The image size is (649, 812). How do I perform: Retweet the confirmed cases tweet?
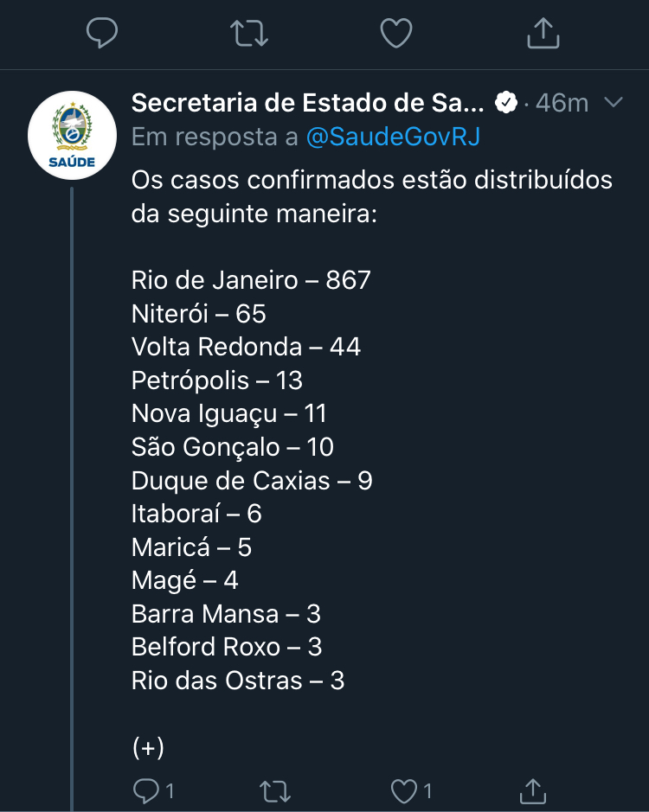click(x=274, y=791)
